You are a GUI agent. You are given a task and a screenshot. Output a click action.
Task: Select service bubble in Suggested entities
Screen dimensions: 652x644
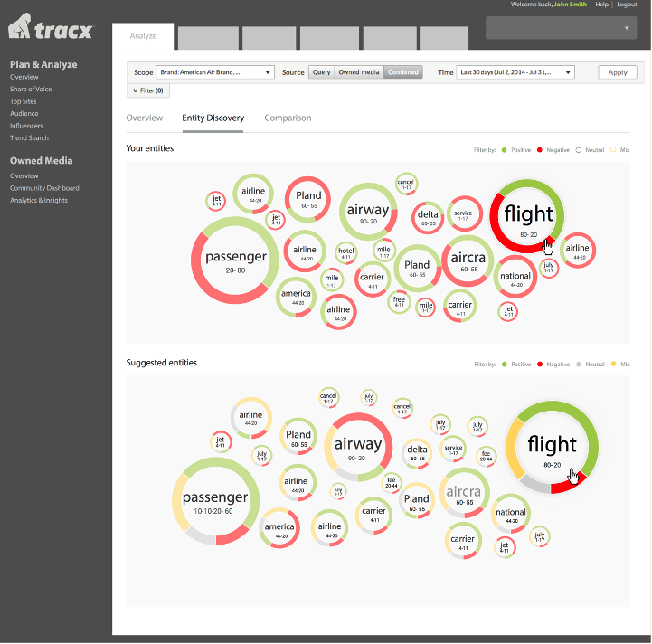[453, 449]
